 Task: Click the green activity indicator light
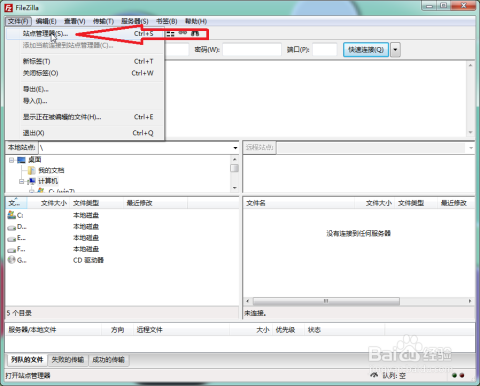[x=454, y=375]
